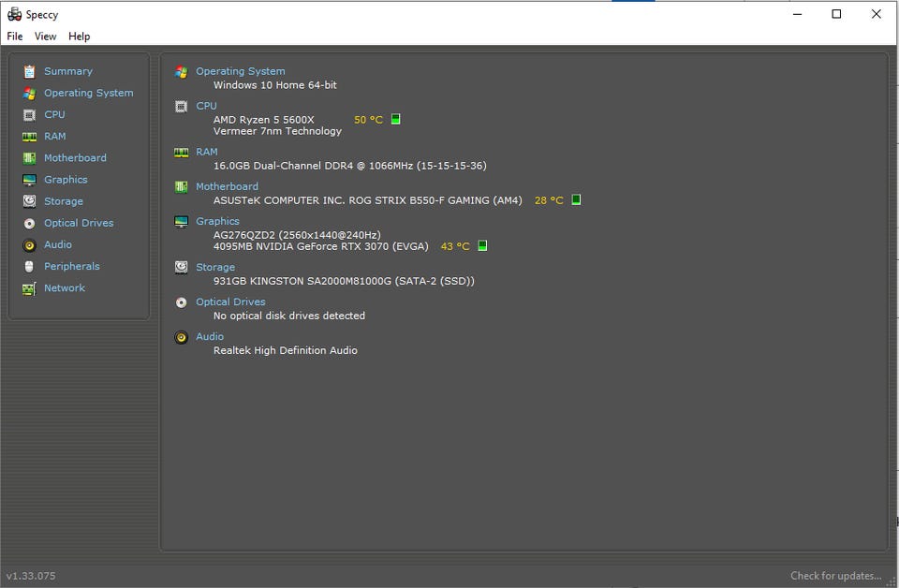The height and width of the screenshot is (588, 899).
Task: Click the Network icon in sidebar
Action: point(29,288)
